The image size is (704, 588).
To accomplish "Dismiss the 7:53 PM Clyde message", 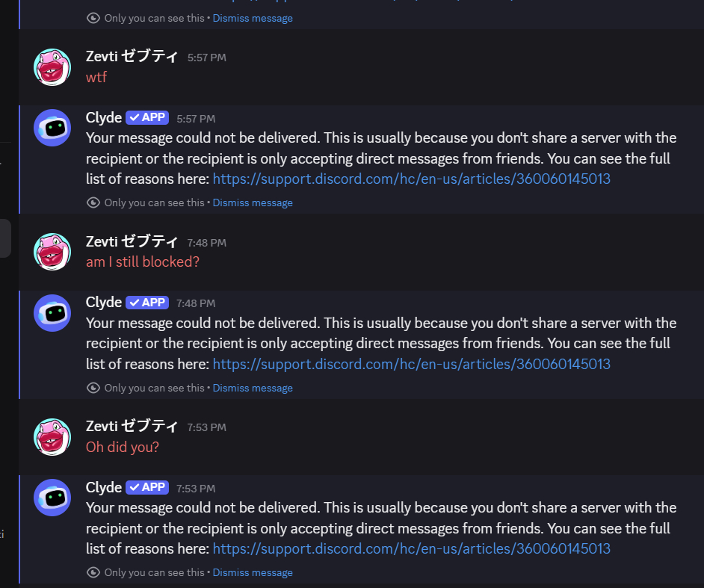I will [x=253, y=572].
